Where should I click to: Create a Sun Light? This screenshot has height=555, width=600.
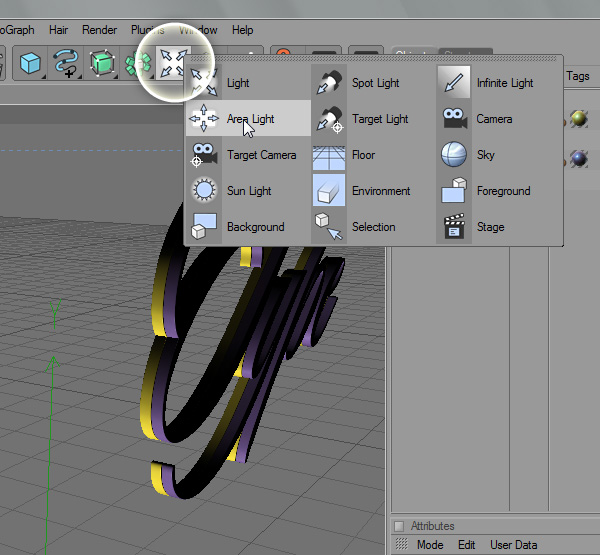click(x=248, y=191)
